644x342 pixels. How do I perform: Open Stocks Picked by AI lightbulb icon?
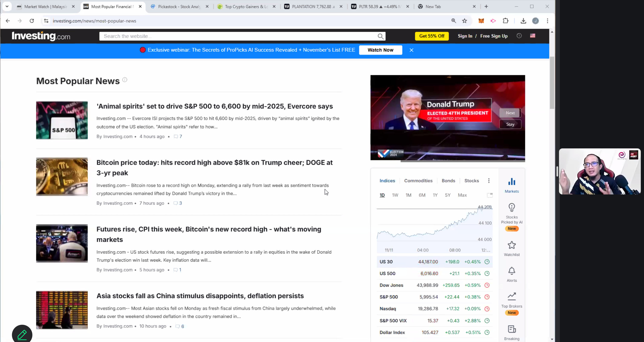511,208
